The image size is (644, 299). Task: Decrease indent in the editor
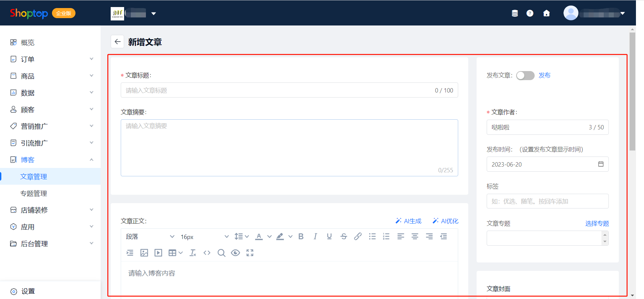click(x=443, y=237)
